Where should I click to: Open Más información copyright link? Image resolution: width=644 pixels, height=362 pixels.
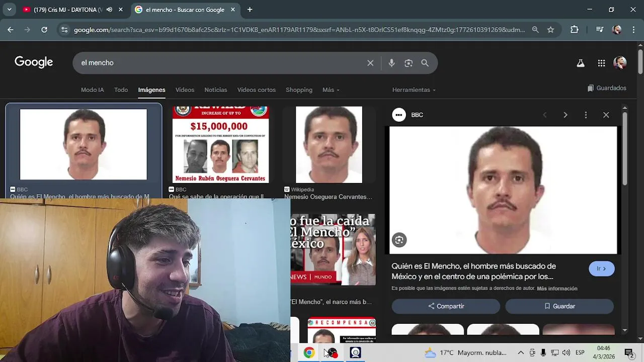[x=557, y=289]
